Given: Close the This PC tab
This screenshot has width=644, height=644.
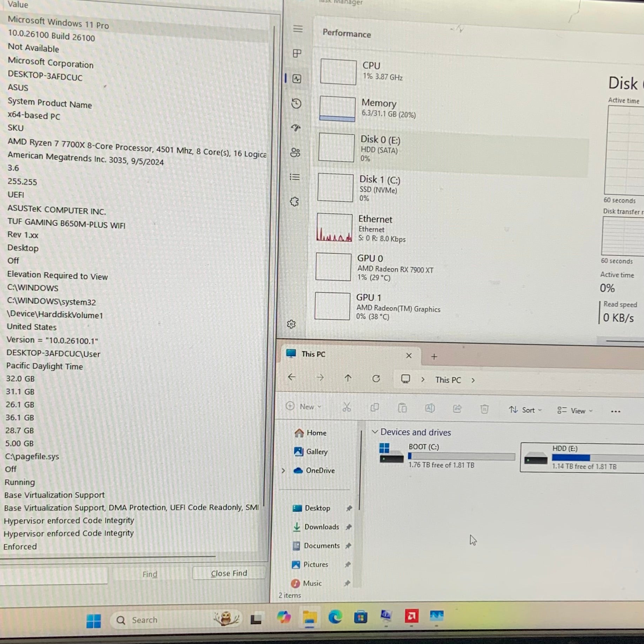Looking at the screenshot, I should 409,355.
